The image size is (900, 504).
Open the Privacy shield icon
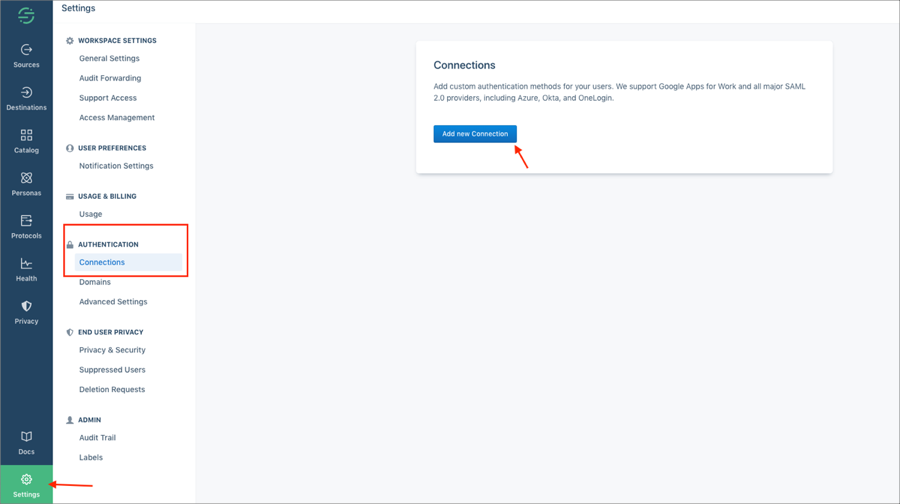click(26, 312)
